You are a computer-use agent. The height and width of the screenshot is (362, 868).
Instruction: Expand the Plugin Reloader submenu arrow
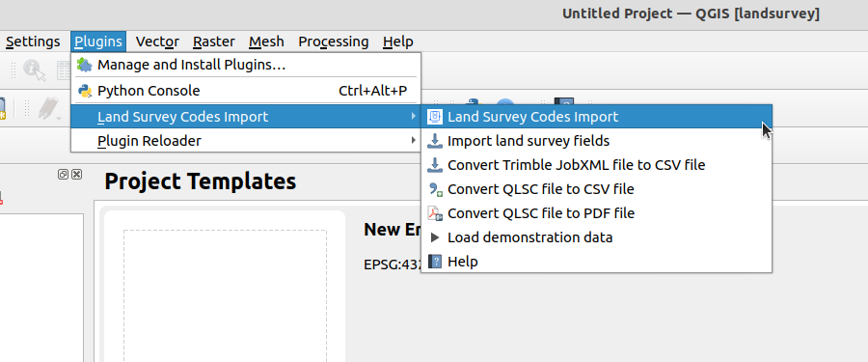coord(413,141)
